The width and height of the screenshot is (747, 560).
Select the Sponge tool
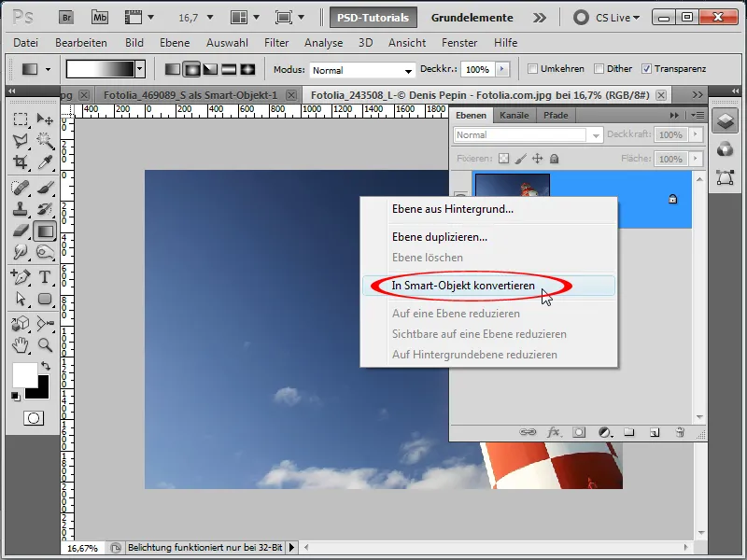click(45, 252)
